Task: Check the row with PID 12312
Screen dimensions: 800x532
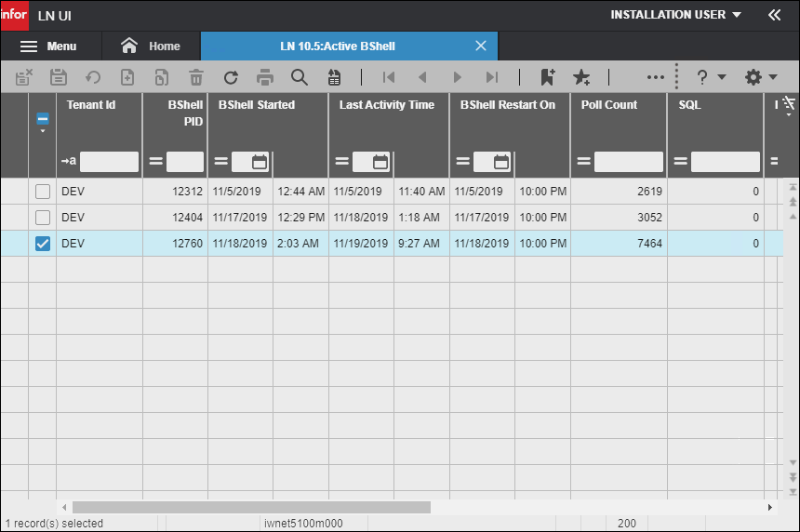Action: coord(43,192)
